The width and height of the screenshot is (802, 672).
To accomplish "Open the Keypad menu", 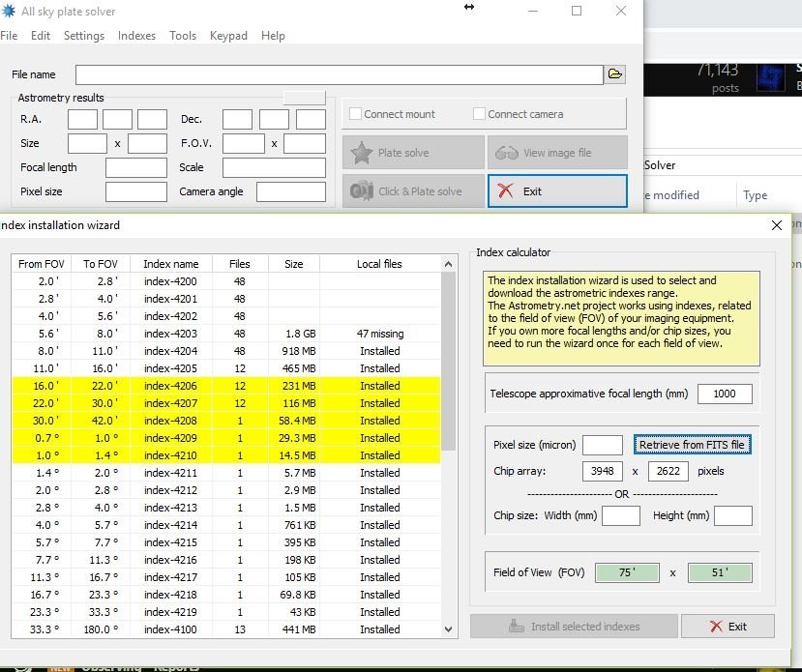I will click(x=228, y=36).
